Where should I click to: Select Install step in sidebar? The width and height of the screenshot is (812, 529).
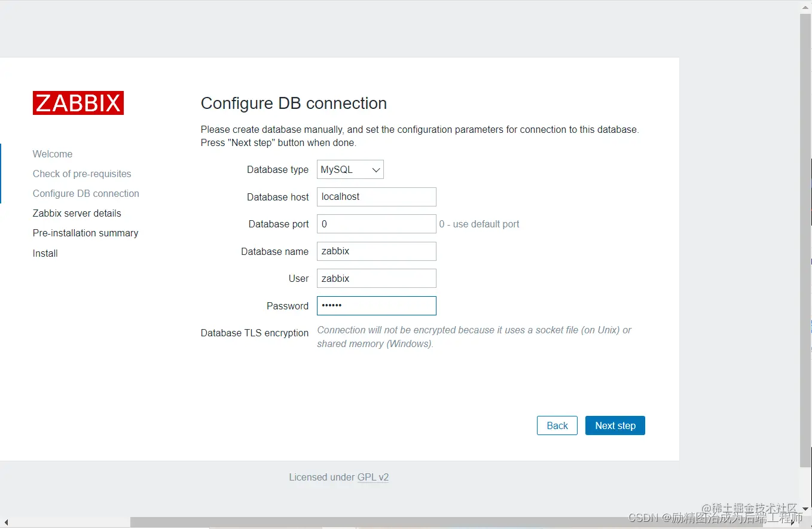click(x=45, y=253)
